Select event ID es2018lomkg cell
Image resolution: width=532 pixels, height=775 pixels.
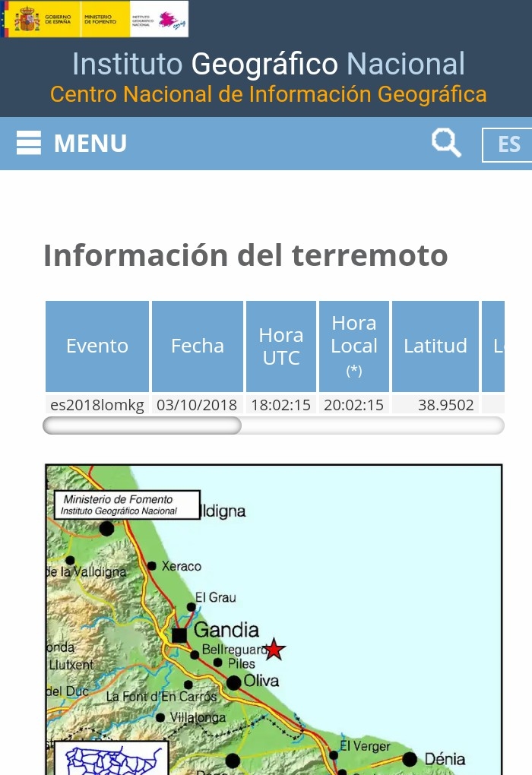97,405
